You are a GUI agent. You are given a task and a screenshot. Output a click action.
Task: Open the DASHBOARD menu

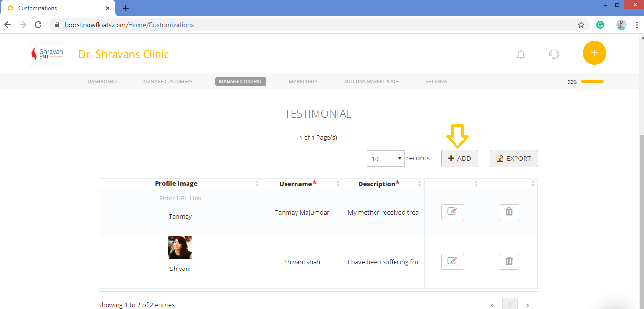click(102, 81)
